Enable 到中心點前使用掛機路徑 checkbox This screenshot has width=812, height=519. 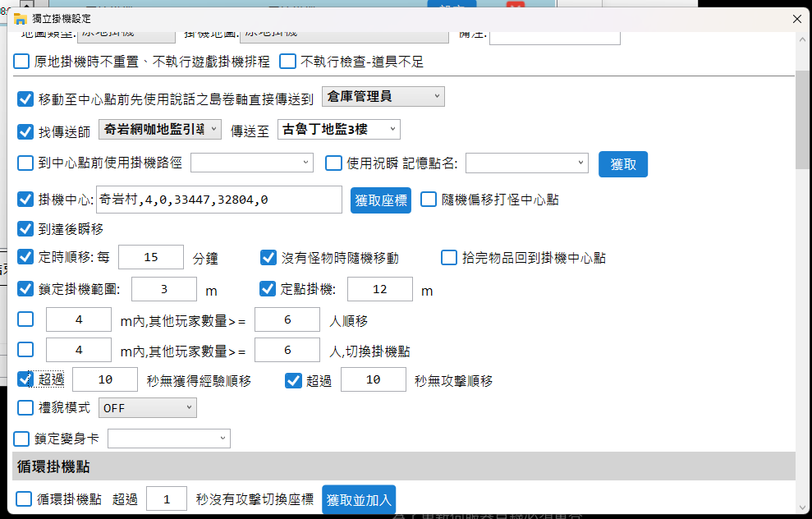25,163
